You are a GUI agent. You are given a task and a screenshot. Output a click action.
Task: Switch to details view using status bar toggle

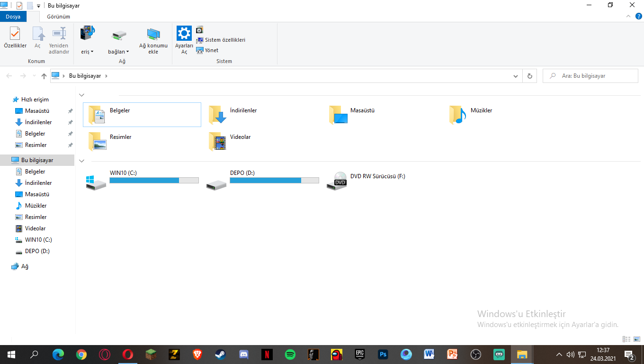pos(626,339)
